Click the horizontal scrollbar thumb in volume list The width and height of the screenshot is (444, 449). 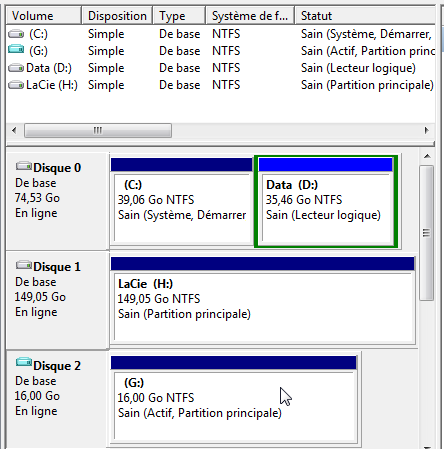coord(98,130)
